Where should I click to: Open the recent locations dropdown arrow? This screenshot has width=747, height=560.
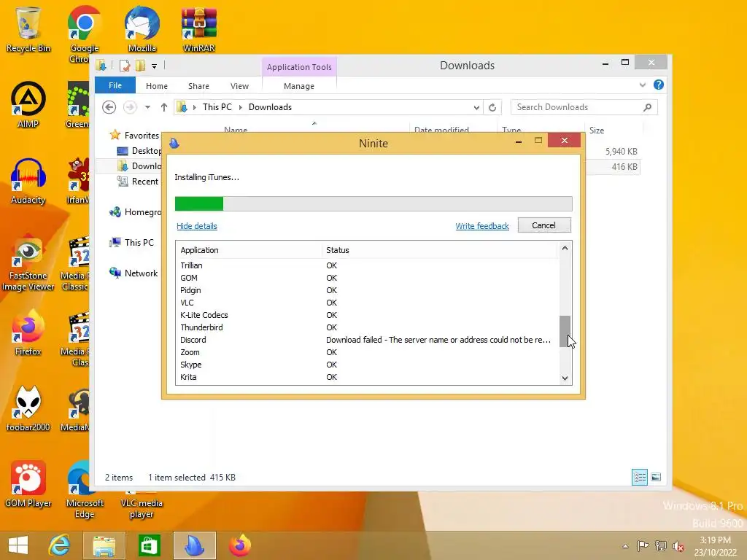(x=147, y=107)
